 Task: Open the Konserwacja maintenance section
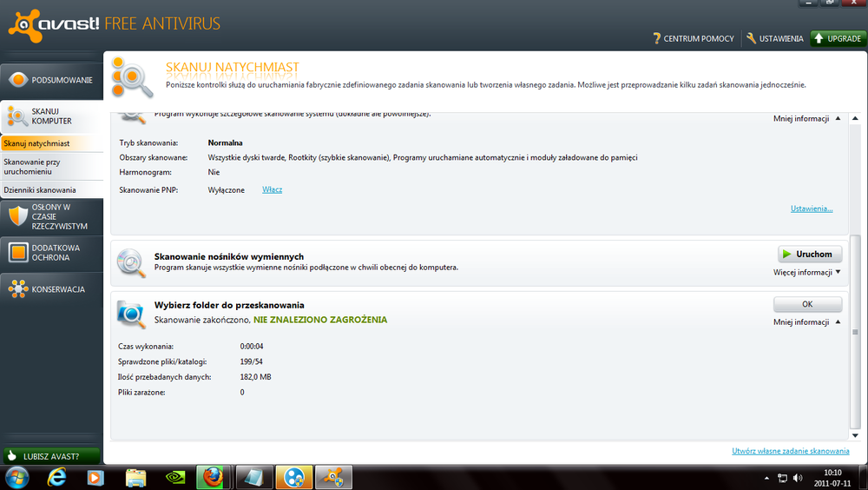click(x=51, y=288)
